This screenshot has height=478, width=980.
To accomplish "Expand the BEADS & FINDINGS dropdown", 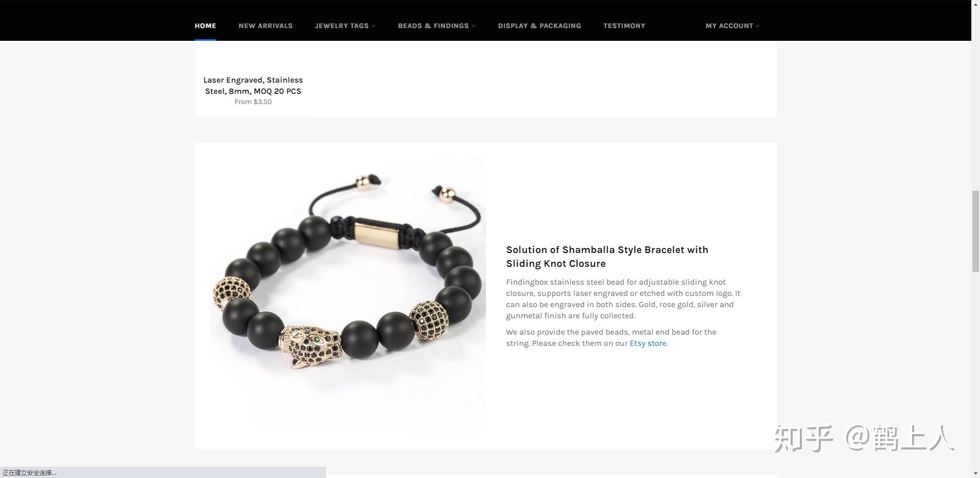I will tap(436, 26).
